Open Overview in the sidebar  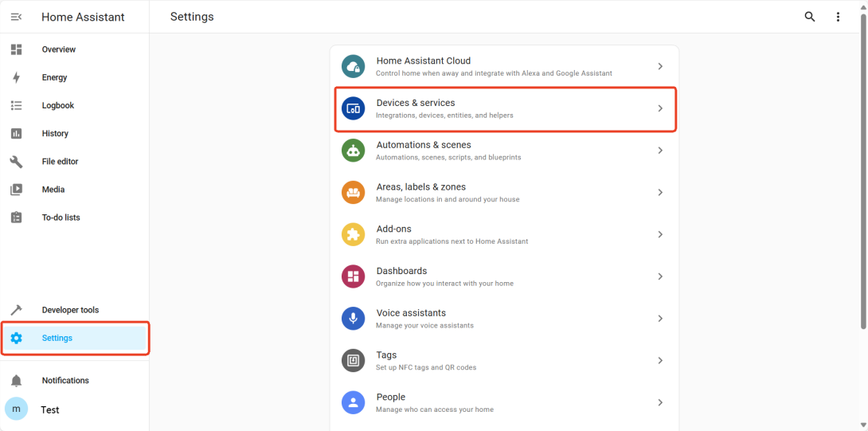point(75,49)
